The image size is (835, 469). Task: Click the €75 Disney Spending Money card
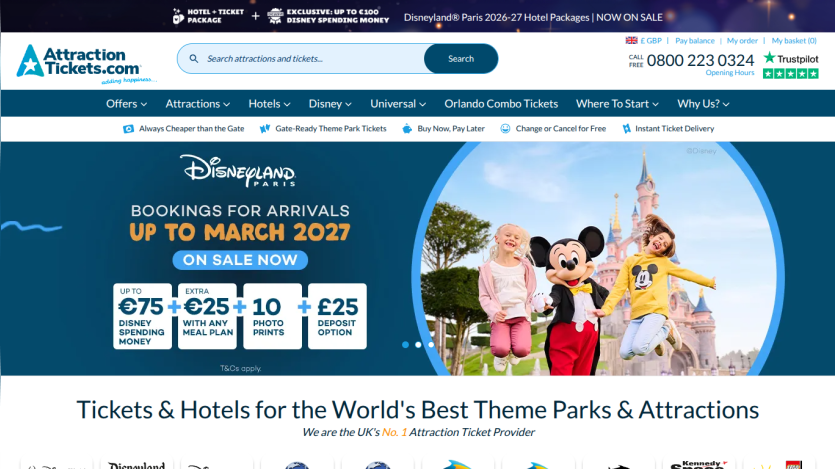pyautogui.click(x=142, y=316)
